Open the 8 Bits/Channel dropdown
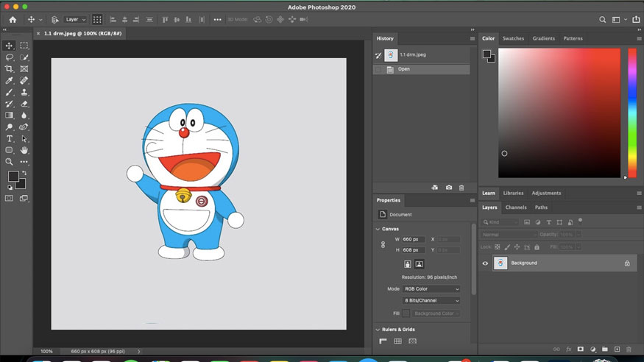 431,301
